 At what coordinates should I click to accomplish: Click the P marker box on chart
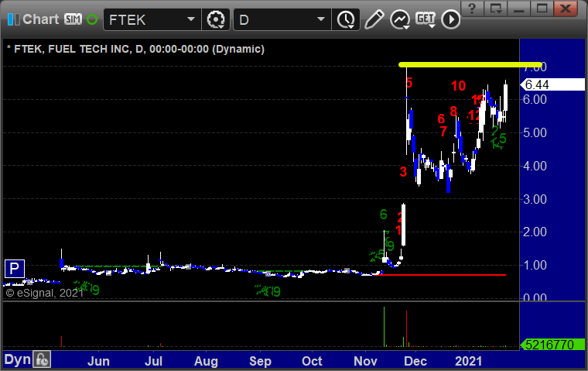[14, 269]
